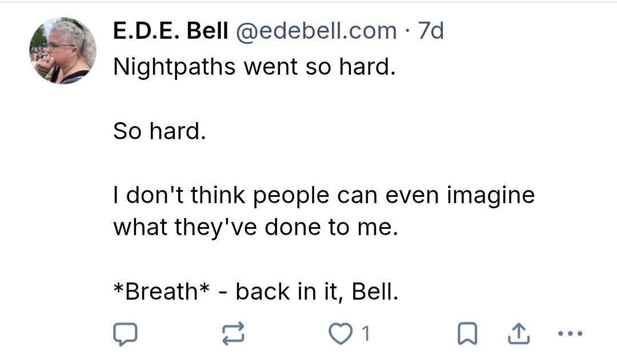This screenshot has height=364, width=617.
Task: Click the word "imagine" in the post
Action: [x=490, y=196]
